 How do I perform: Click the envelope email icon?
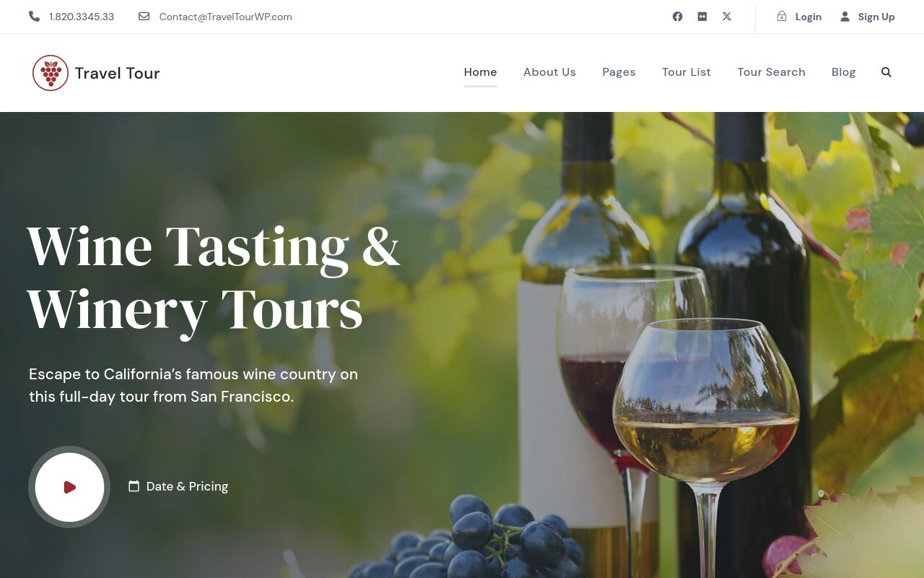click(144, 16)
